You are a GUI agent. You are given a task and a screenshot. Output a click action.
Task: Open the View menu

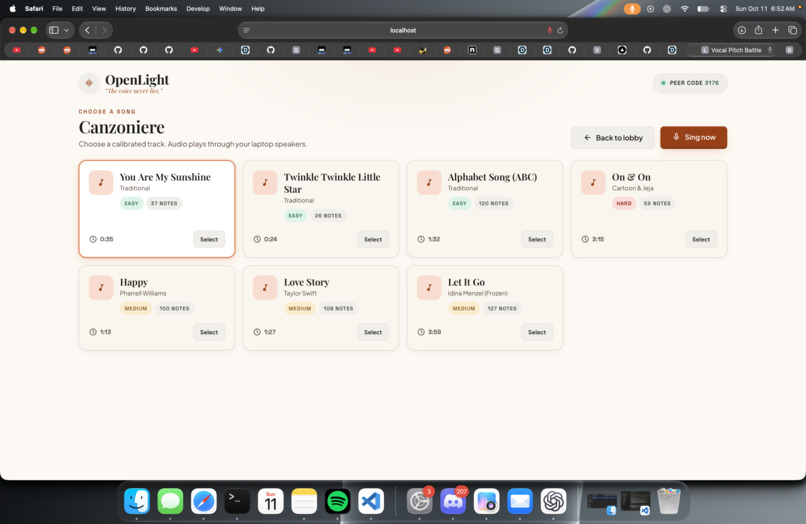[99, 9]
